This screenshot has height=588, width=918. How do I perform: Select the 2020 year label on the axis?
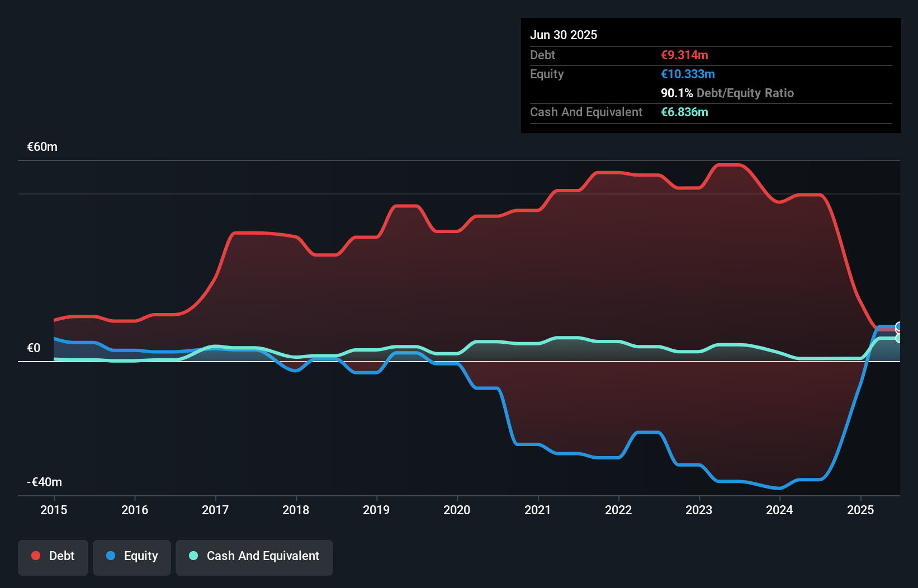[x=457, y=510]
